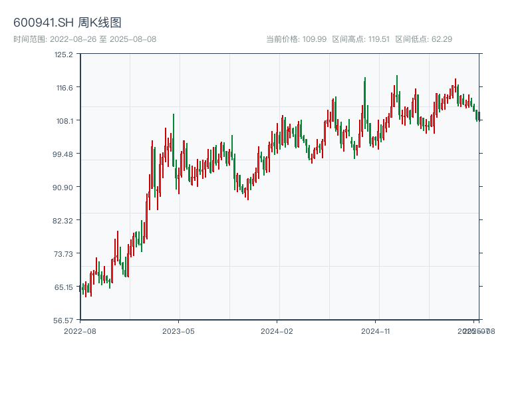Click the y-axis value 116.6
532x399 pixels.
[x=65, y=88]
